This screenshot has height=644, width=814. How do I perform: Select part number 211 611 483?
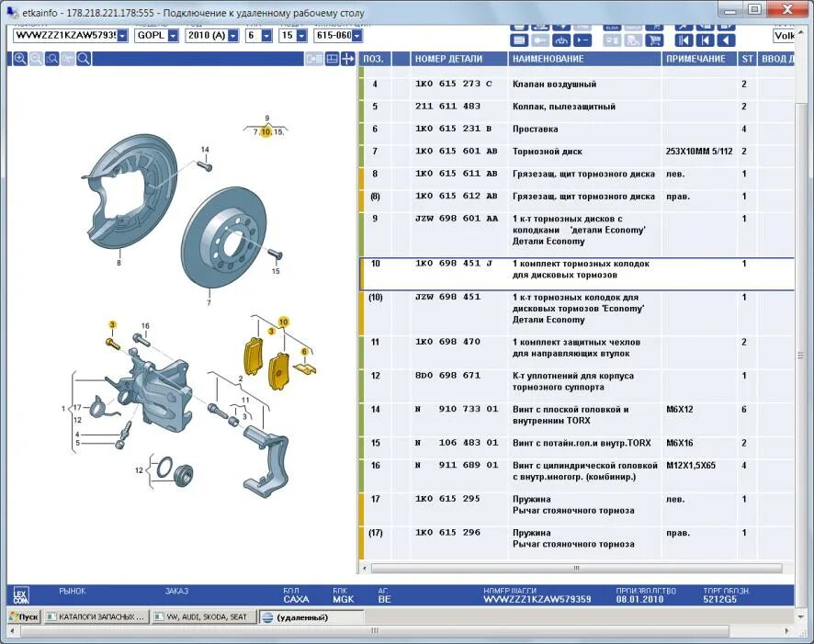(x=447, y=106)
